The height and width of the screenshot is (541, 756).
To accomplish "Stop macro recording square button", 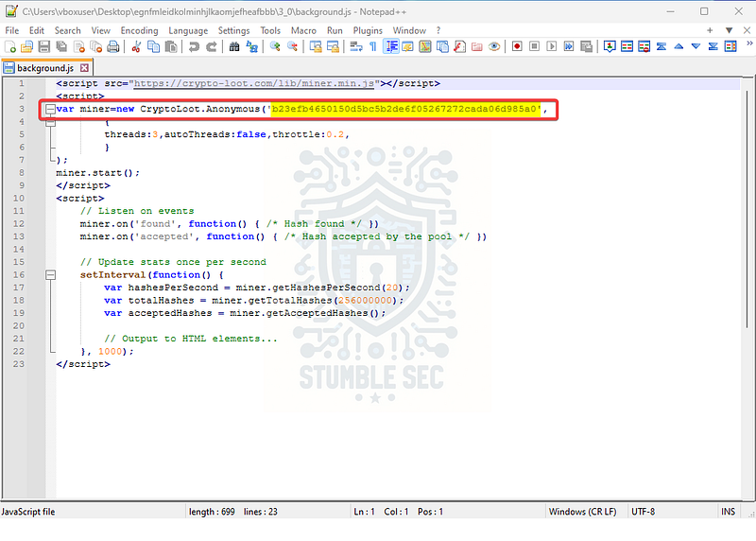I will [534, 46].
